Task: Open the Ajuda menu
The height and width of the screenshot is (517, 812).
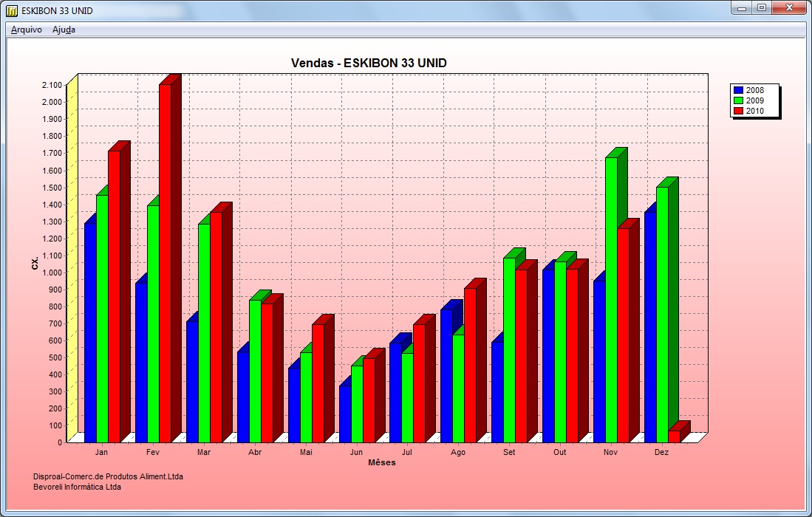Action: tap(64, 30)
